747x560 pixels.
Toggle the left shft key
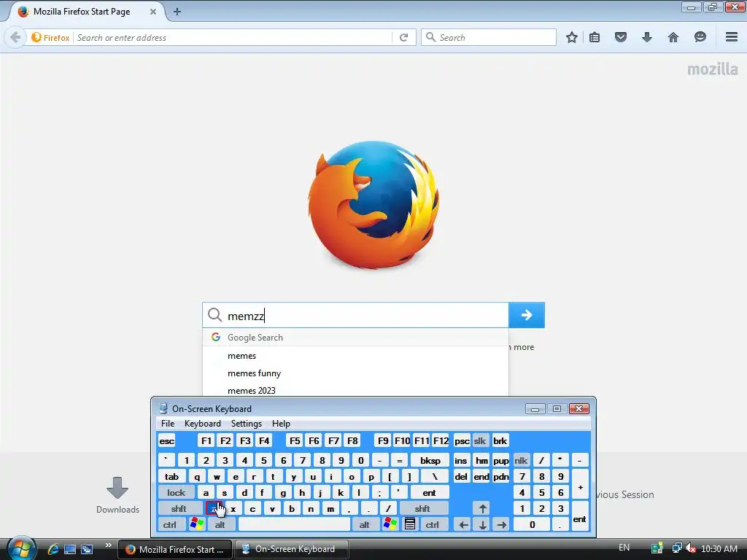(179, 508)
